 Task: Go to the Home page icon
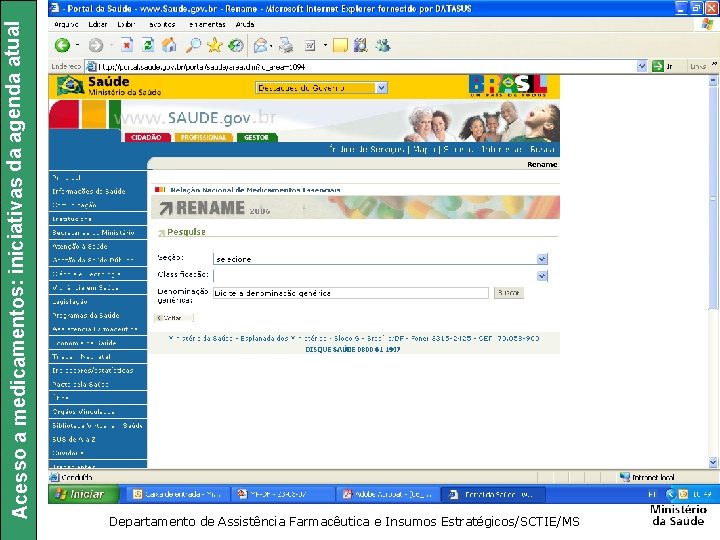[169, 45]
